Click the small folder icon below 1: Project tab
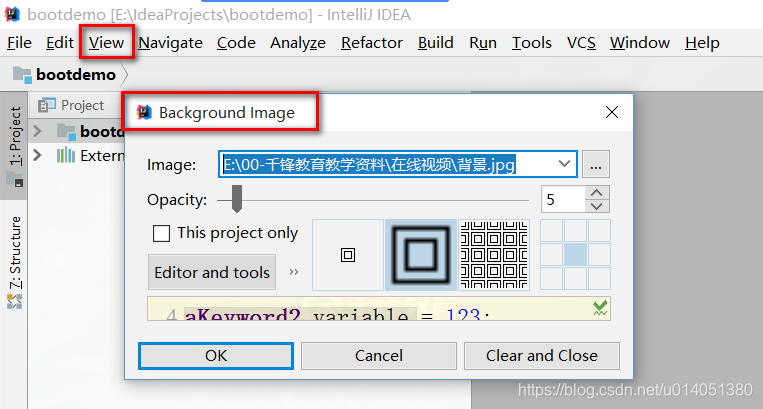Viewport: 763px width, 409px height. click(15, 179)
